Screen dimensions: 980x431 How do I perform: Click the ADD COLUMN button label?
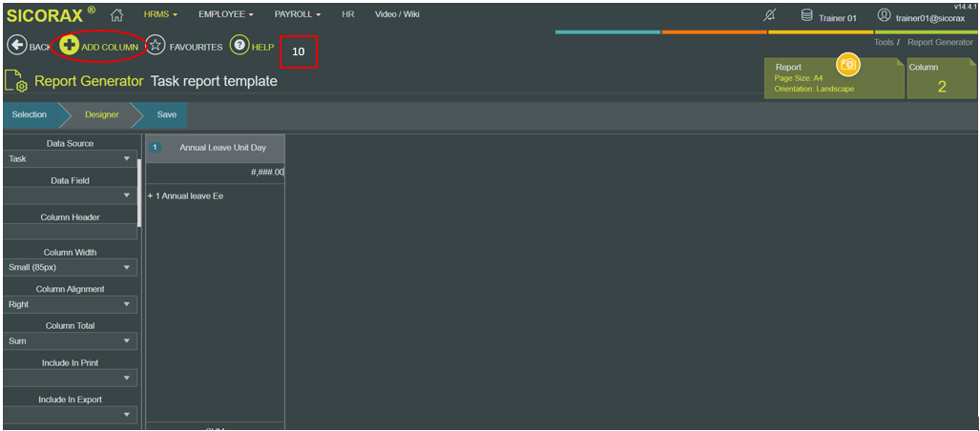110,47
